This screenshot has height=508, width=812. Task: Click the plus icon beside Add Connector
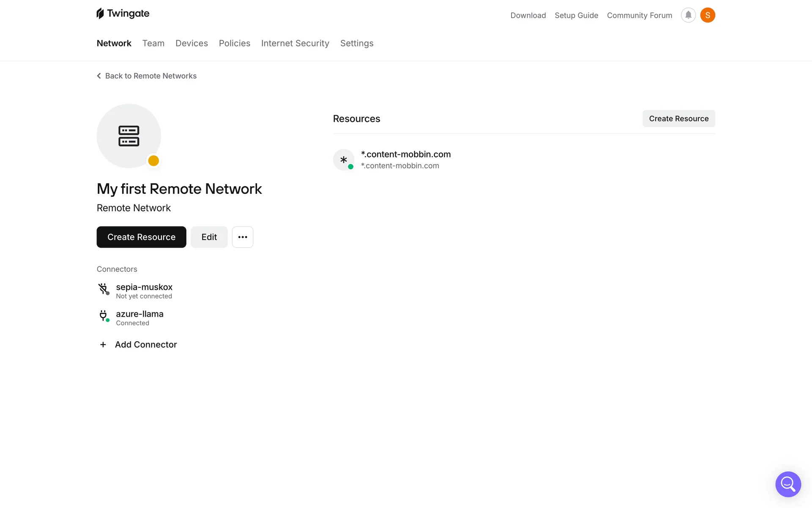coord(103,345)
